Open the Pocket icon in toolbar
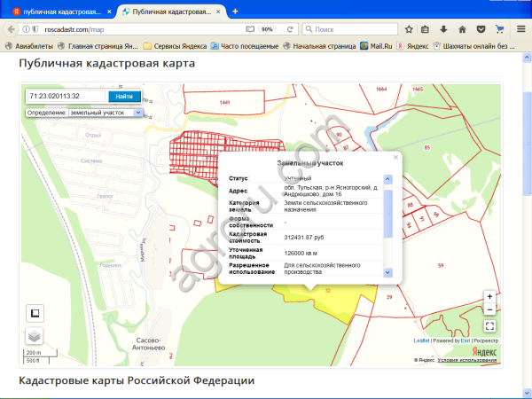Image resolution: width=532 pixels, height=399 pixels. click(481, 29)
